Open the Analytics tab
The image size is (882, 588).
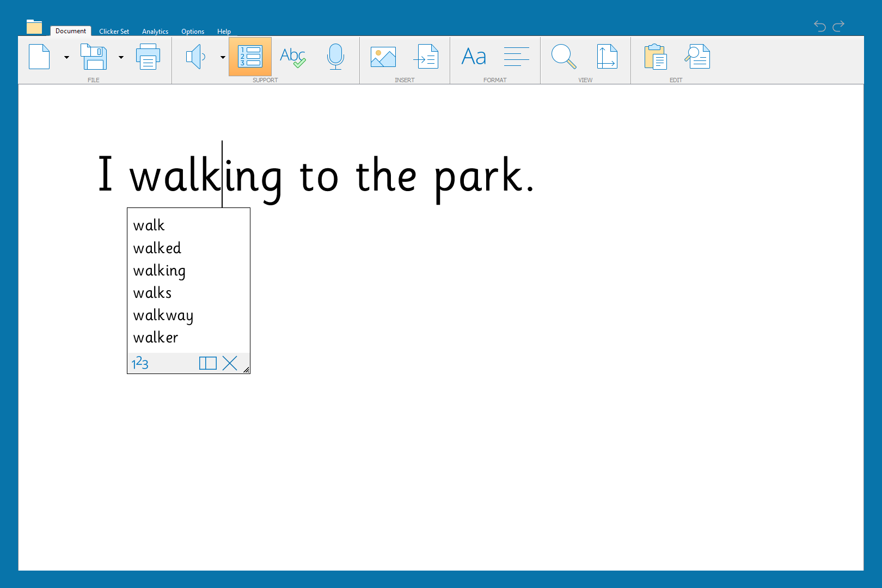[x=155, y=32]
